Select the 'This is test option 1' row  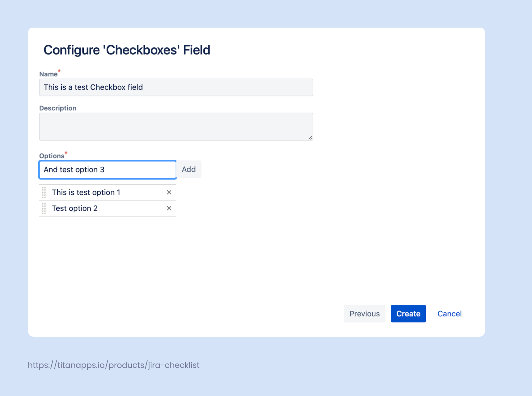click(x=99, y=192)
